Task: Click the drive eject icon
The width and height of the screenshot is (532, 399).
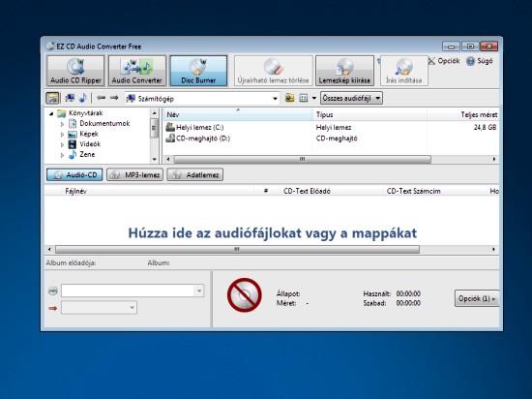Action: 53,291
